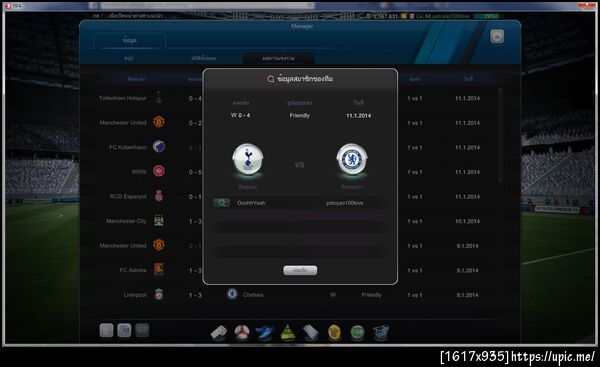This screenshot has height=367, width=600.
Task: Click the 1 vs 1 text in the FC Admira row
Action: click(415, 270)
